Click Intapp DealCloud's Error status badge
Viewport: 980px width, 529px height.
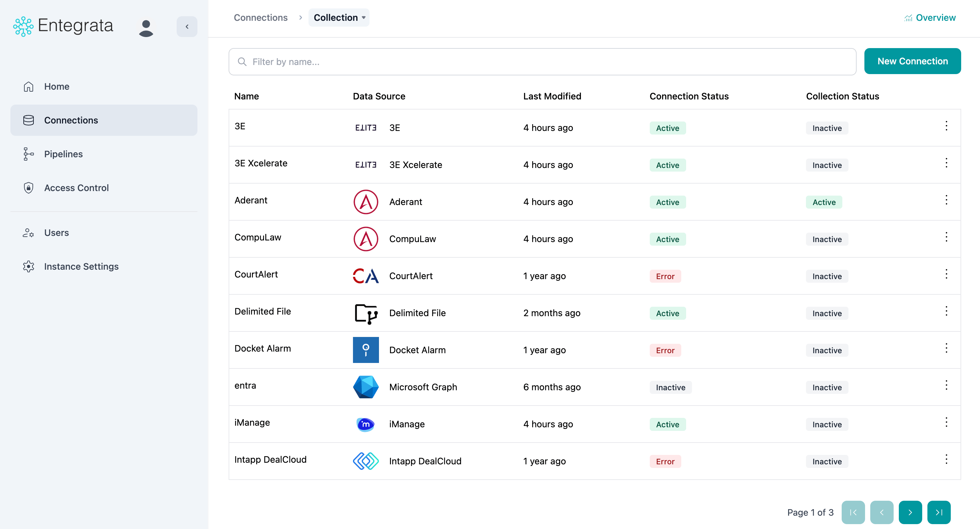[x=665, y=462]
